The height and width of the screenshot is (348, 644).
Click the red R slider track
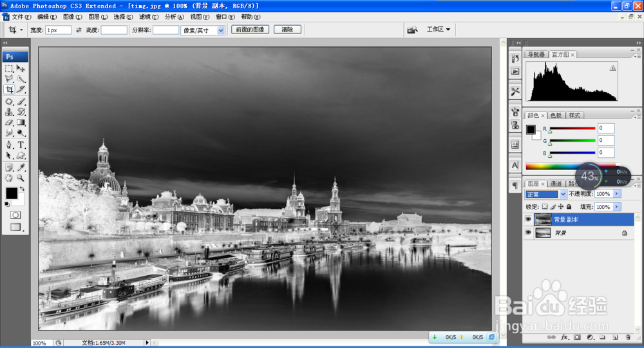pos(572,128)
